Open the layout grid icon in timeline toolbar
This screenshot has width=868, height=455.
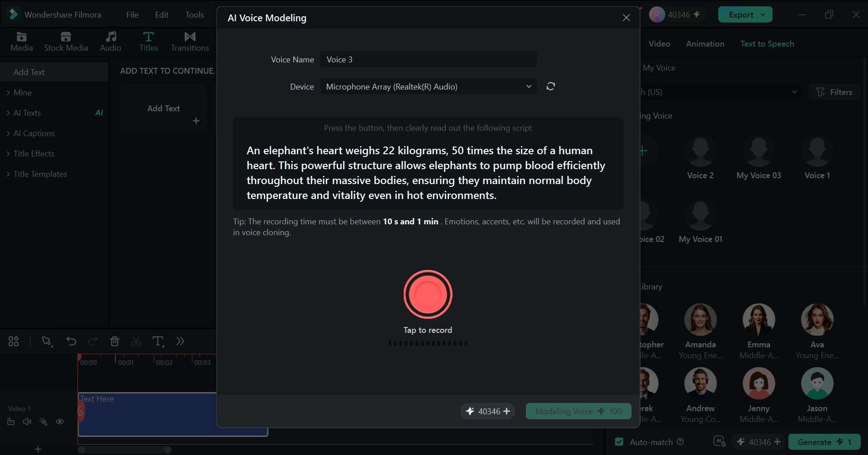coord(14,341)
